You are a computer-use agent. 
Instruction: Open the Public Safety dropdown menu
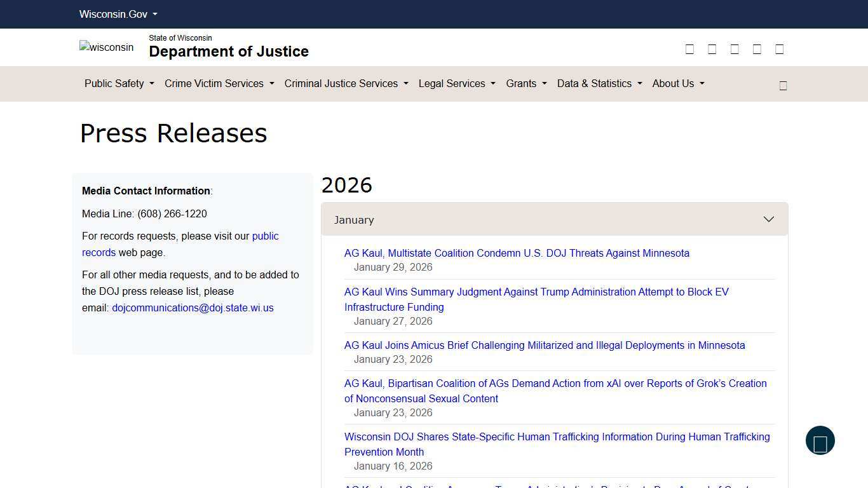[x=118, y=83]
